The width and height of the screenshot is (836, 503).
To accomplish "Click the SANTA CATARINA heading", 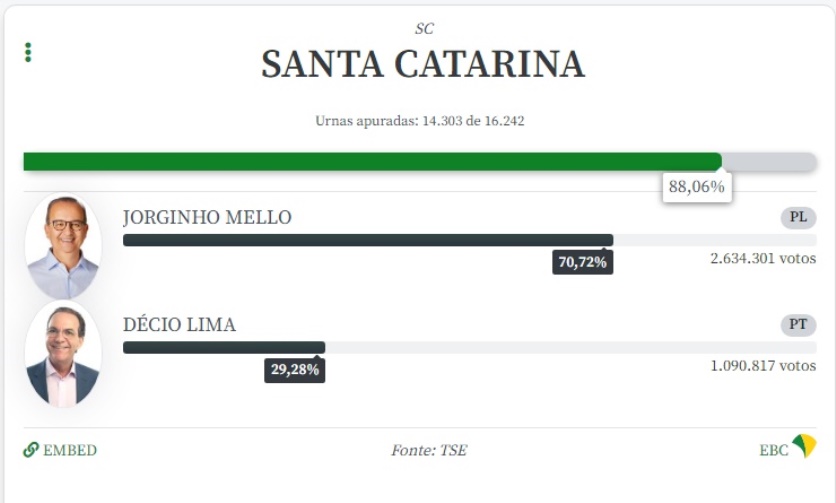I will point(423,64).
